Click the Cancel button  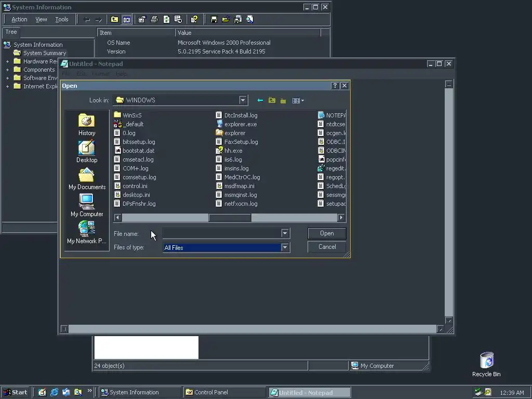[x=327, y=247]
